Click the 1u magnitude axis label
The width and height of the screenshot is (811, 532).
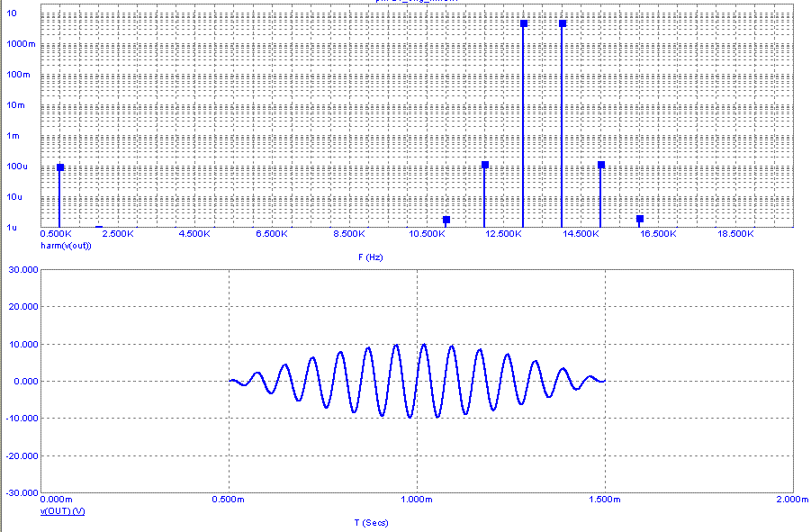12,227
